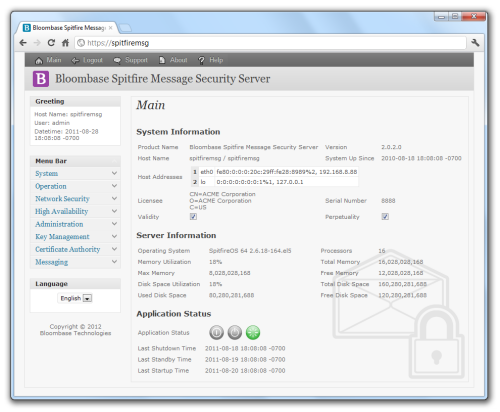500x412 pixels.
Task: Click the Total Memory value 16,028,028,168
Action: [401, 262]
